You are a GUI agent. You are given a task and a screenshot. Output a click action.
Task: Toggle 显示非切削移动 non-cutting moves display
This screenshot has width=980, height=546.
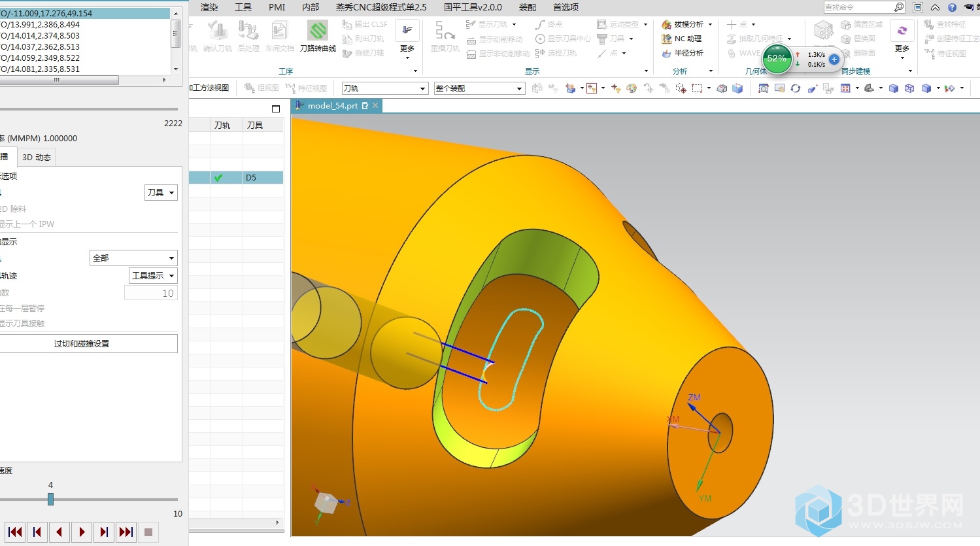(498, 54)
